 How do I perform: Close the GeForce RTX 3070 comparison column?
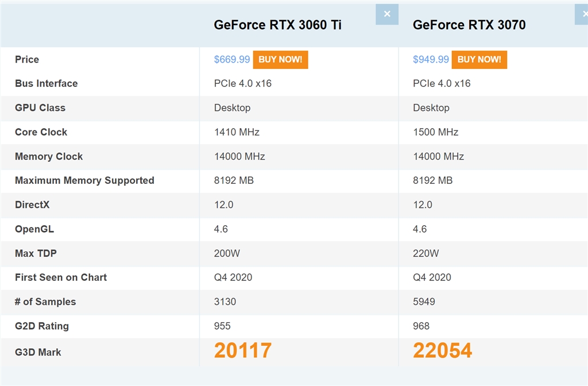(582, 14)
